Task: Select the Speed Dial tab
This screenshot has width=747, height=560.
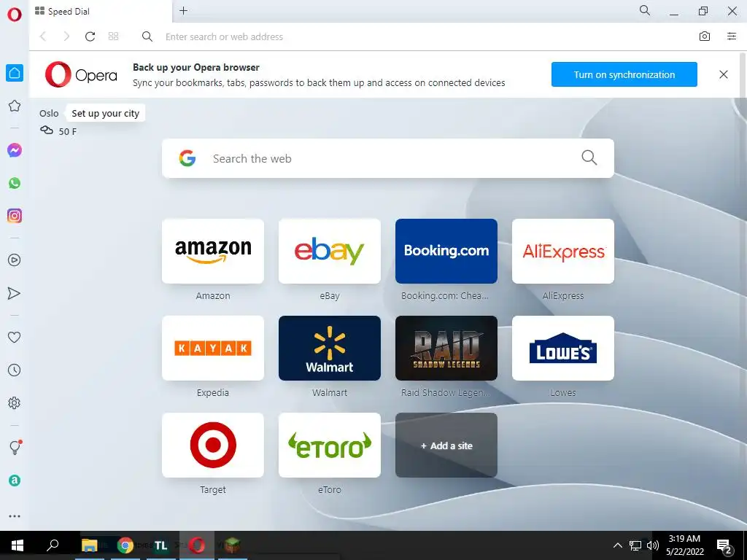Action: [x=101, y=12]
